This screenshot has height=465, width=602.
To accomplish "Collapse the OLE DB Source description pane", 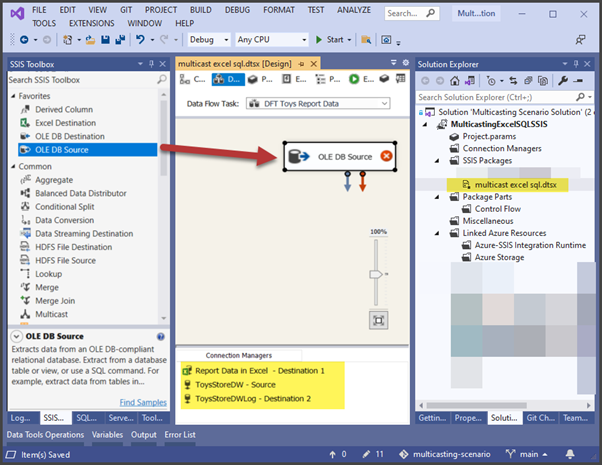I will [x=16, y=336].
